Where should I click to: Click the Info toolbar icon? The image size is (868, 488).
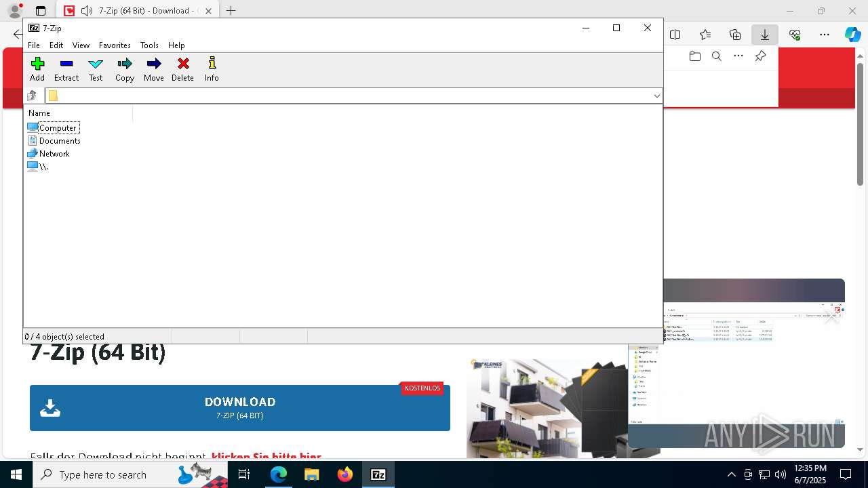tap(212, 69)
